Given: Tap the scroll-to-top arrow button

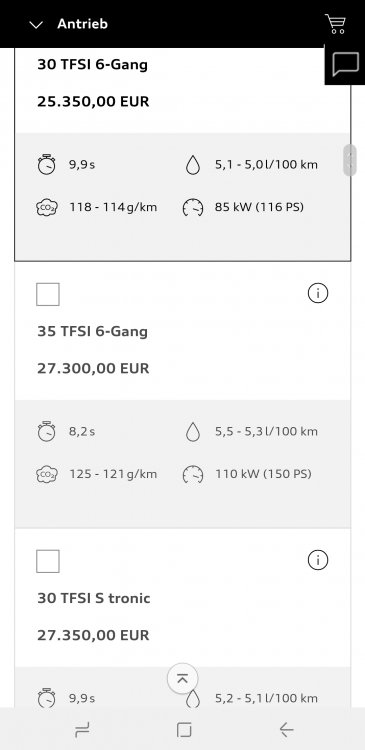Looking at the screenshot, I should coord(182,678).
